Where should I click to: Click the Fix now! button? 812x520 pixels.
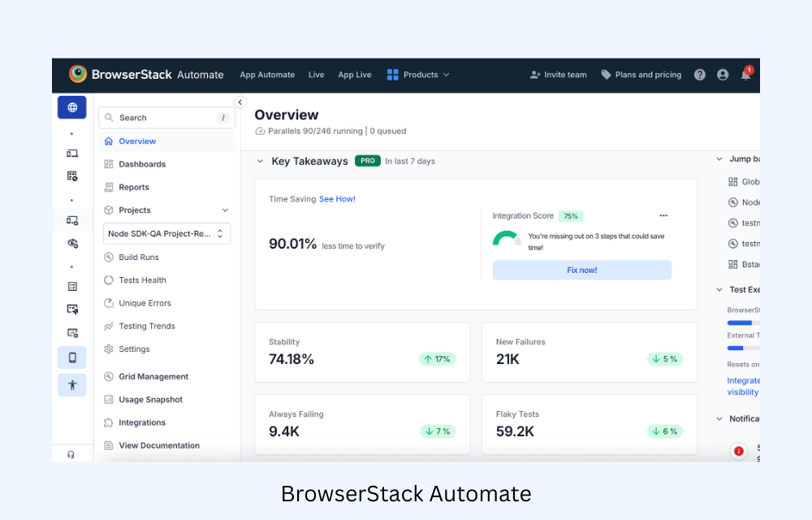pos(582,270)
